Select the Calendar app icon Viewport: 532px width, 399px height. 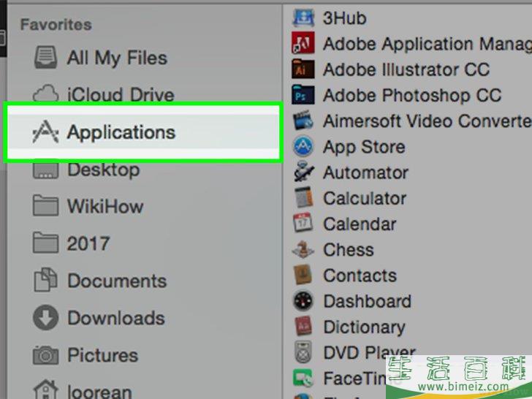tap(303, 223)
